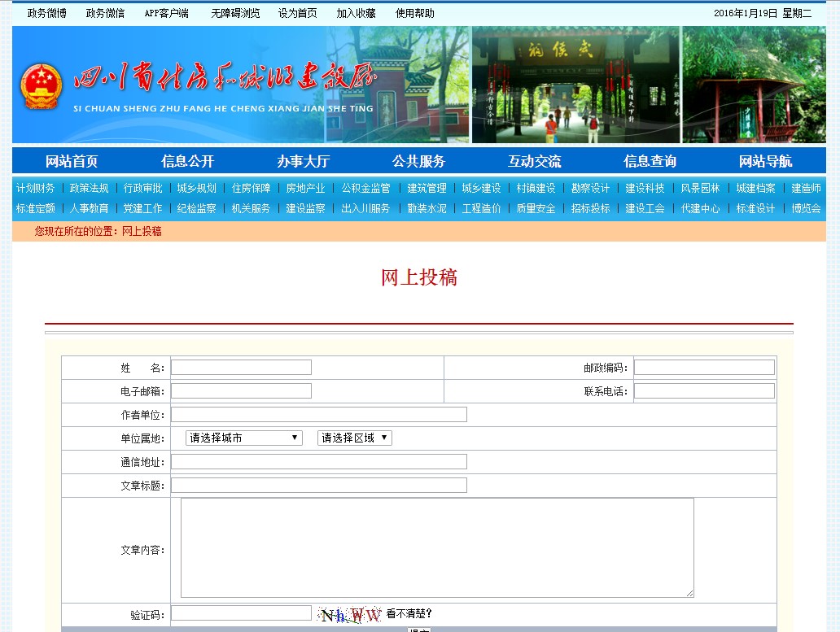The width and height of the screenshot is (840, 632).
Task: Open 质量安全 sub-navigation link
Action: coord(536,208)
